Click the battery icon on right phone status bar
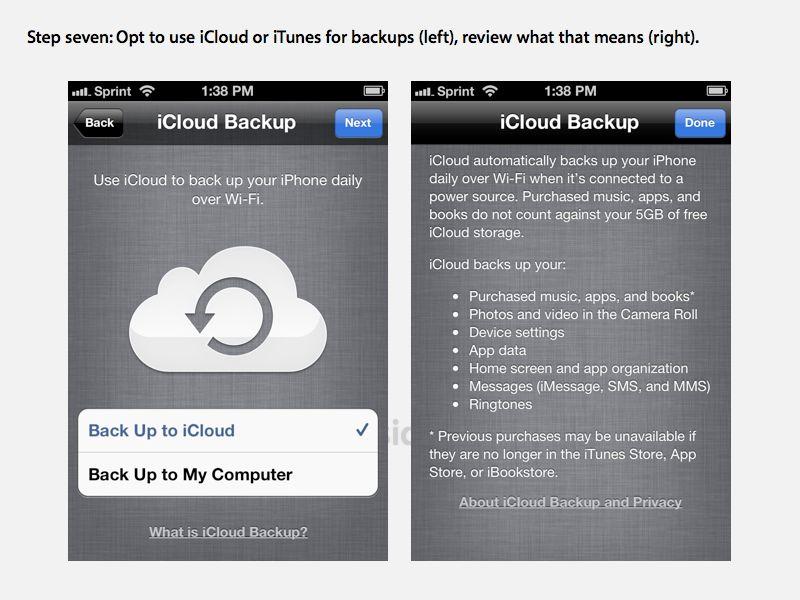 coord(717,91)
